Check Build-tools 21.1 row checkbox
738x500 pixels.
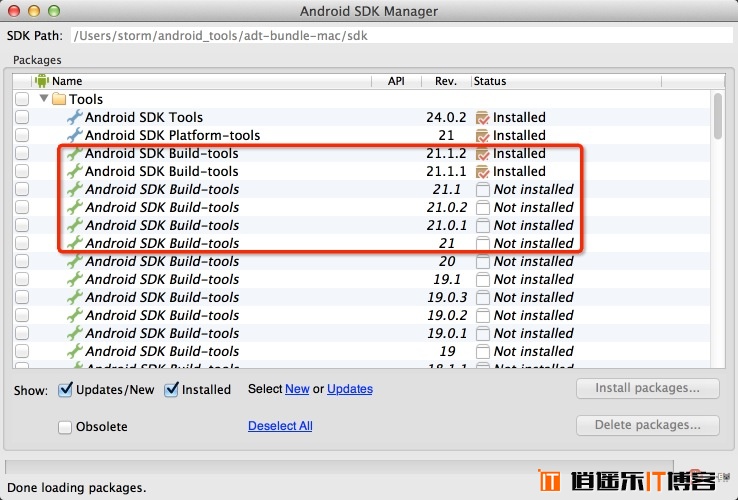22,189
